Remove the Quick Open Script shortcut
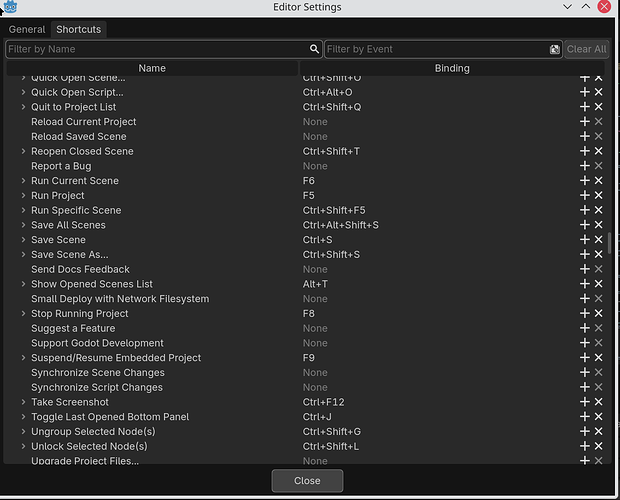Image resolution: width=620 pixels, height=500 pixels. [x=599, y=92]
